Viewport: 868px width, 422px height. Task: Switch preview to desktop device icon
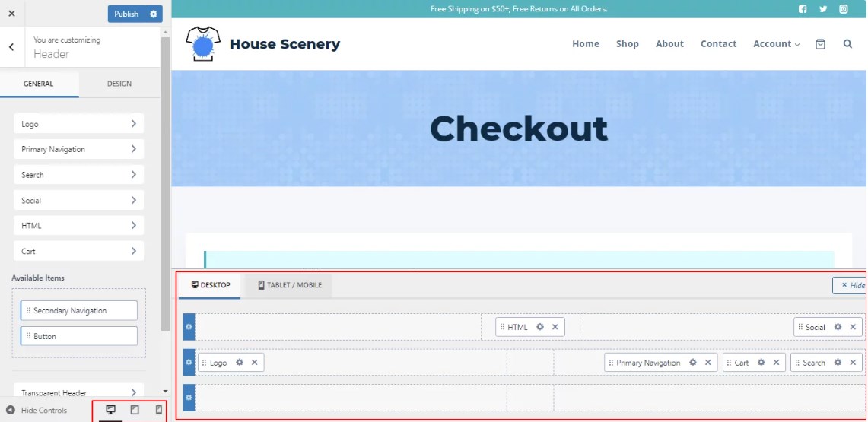click(111, 410)
